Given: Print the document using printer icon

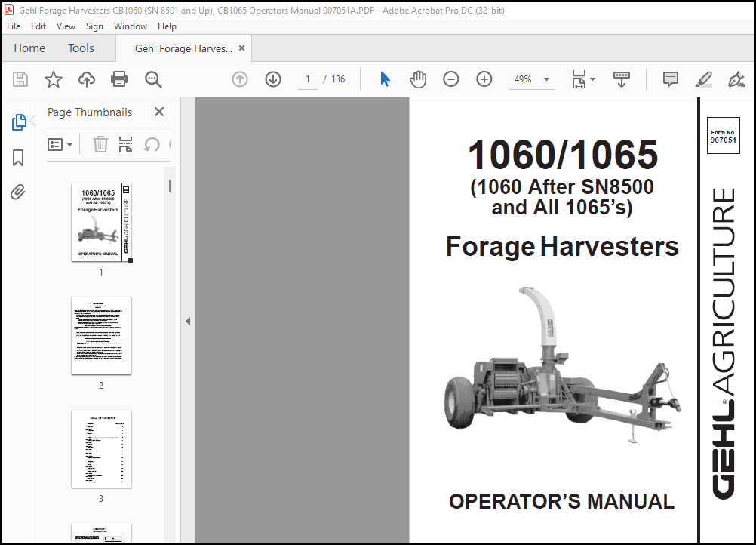Looking at the screenshot, I should click(x=119, y=79).
